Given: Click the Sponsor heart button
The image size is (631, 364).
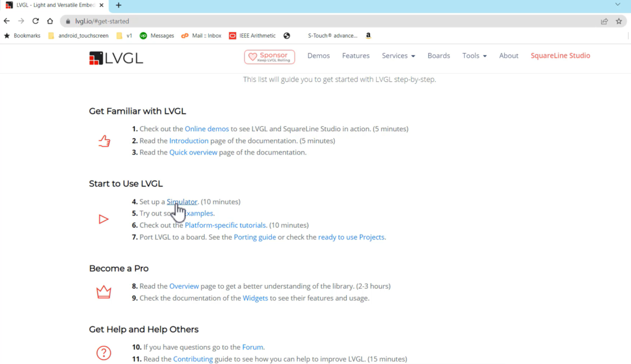Looking at the screenshot, I should tap(269, 57).
